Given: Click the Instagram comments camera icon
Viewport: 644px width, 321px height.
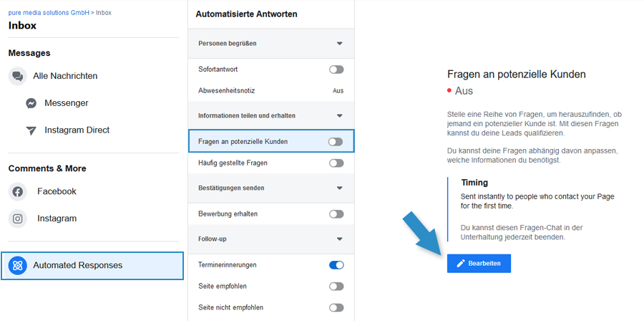Looking at the screenshot, I should point(17,219).
